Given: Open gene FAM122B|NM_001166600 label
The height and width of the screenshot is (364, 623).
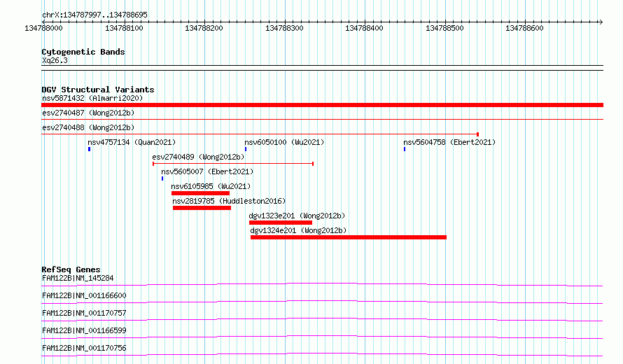Looking at the screenshot, I should pos(84,295).
